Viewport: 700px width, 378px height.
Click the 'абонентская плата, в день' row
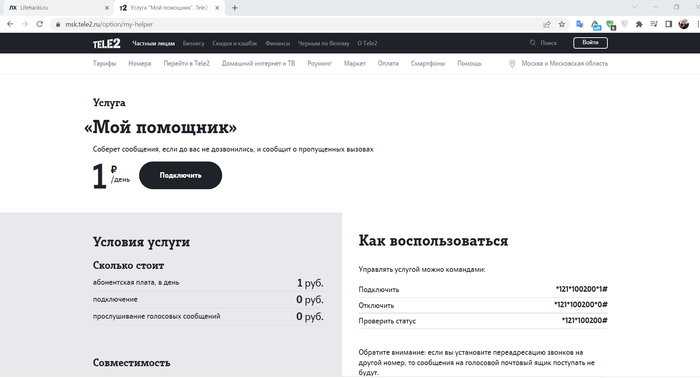[208, 282]
